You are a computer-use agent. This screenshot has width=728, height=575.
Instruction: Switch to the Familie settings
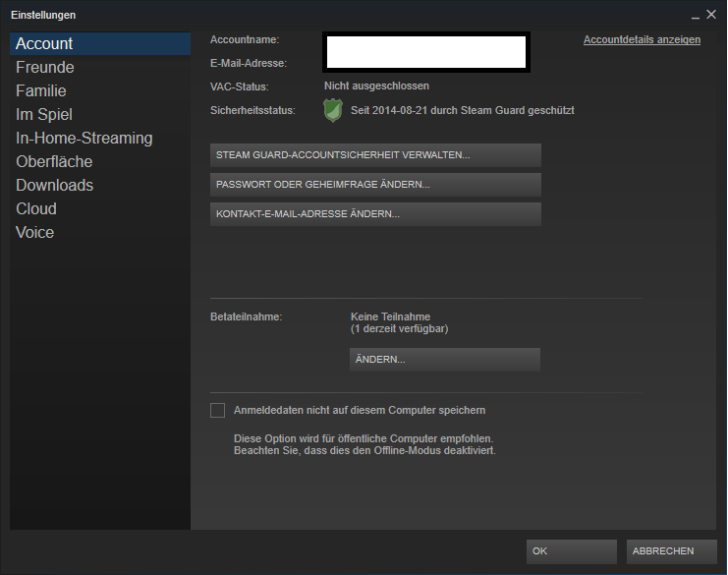(41, 90)
